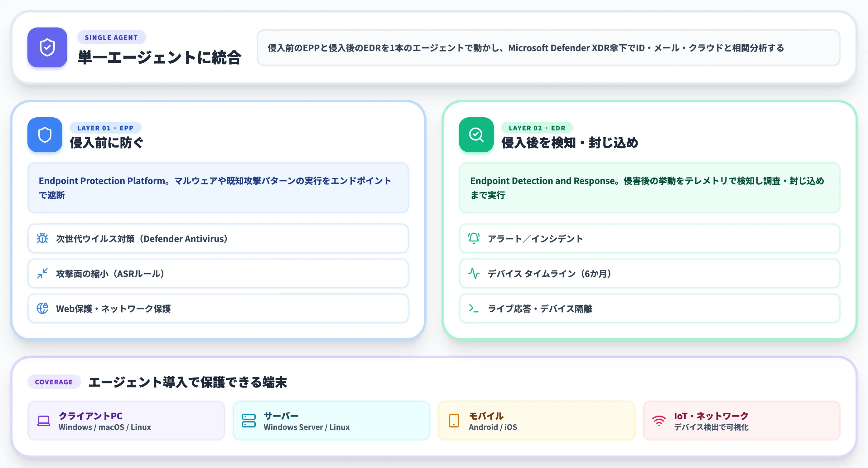Image resolution: width=868 pixels, height=468 pixels.
Task: Click the デバイス検出で可視化 text
Action: coord(711,427)
